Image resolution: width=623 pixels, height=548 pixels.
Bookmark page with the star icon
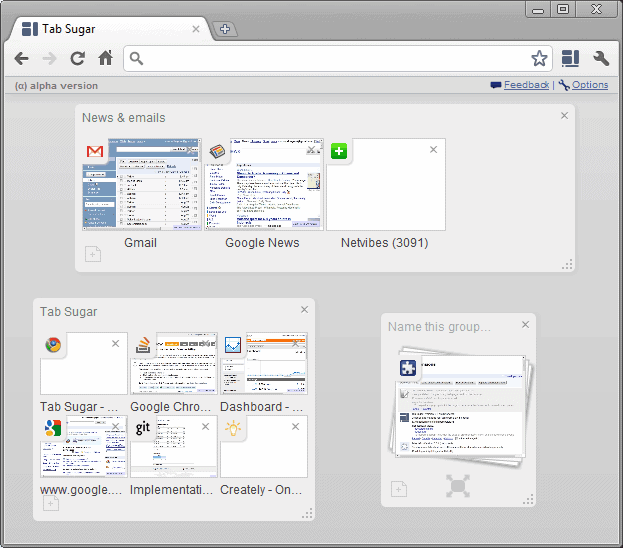pos(539,58)
